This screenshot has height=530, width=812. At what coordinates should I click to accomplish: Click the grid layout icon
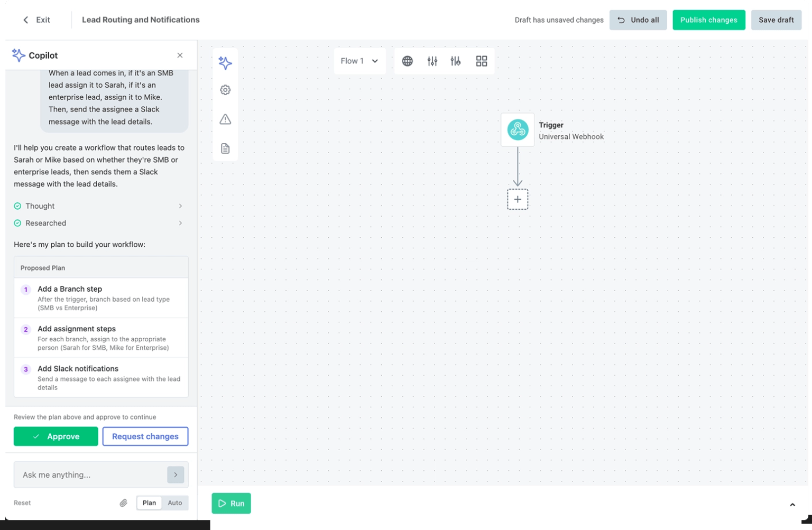tap(482, 61)
